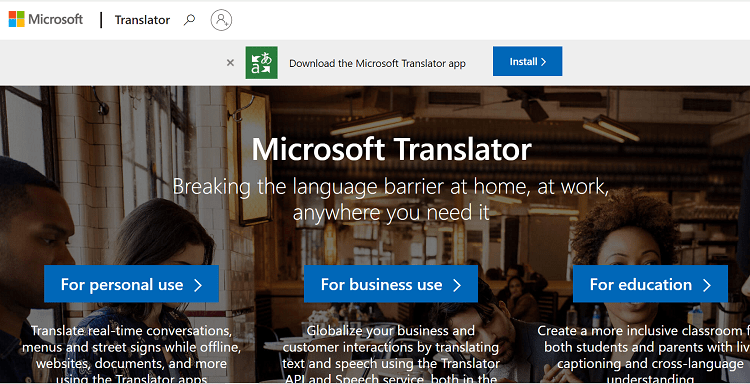Image resolution: width=750 pixels, height=384 pixels.
Task: Click 'Globalize your business' description text
Action: coord(391,355)
